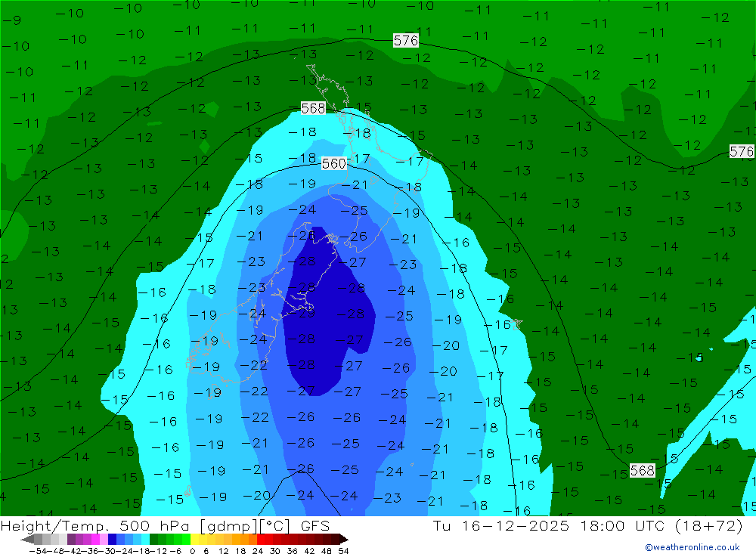Select the light pink legend swatch
This screenshot has height=554, width=756.
[x=104, y=539]
